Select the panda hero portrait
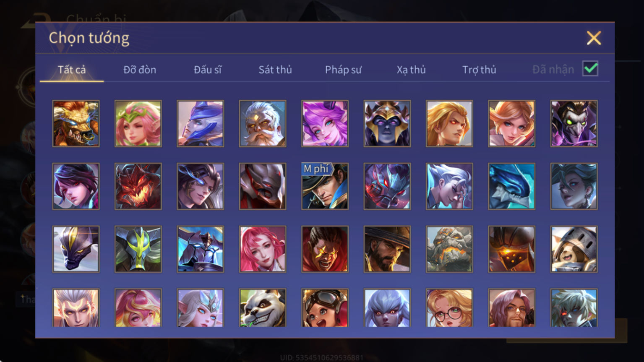644x362 pixels. (263, 308)
